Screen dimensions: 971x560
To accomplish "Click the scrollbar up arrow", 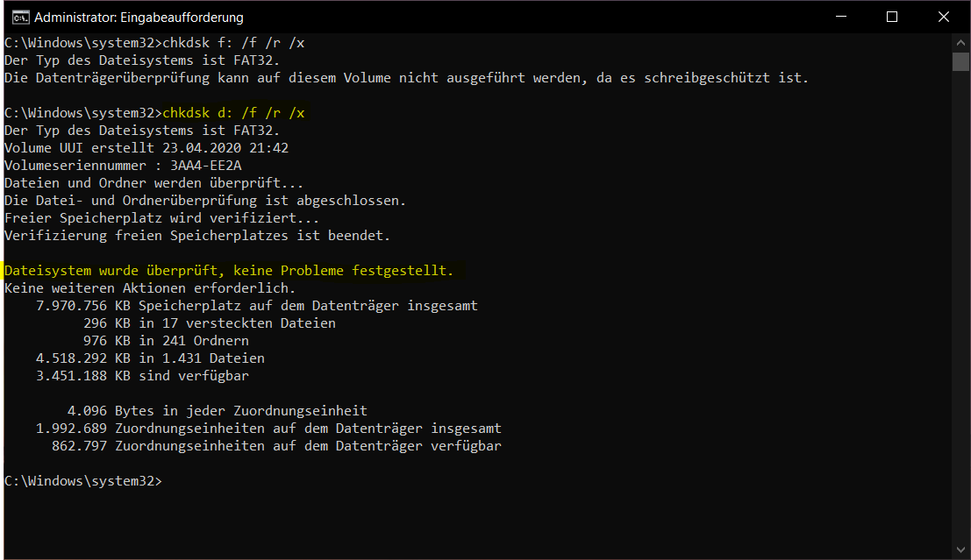I will tap(960, 42).
